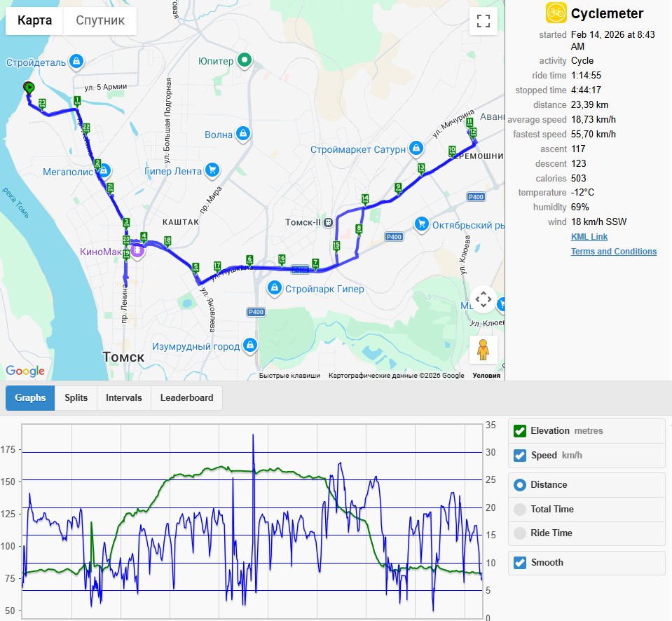Switch to the Splits tab

tap(76, 397)
